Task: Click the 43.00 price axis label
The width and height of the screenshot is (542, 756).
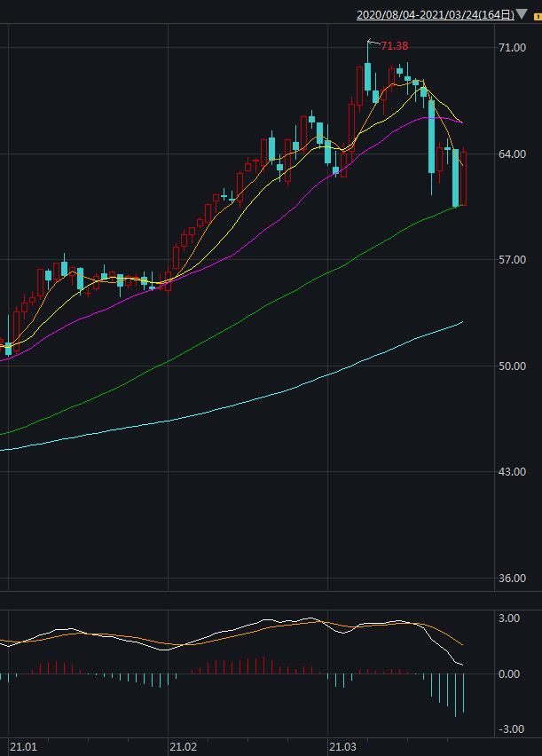Action: [x=512, y=472]
